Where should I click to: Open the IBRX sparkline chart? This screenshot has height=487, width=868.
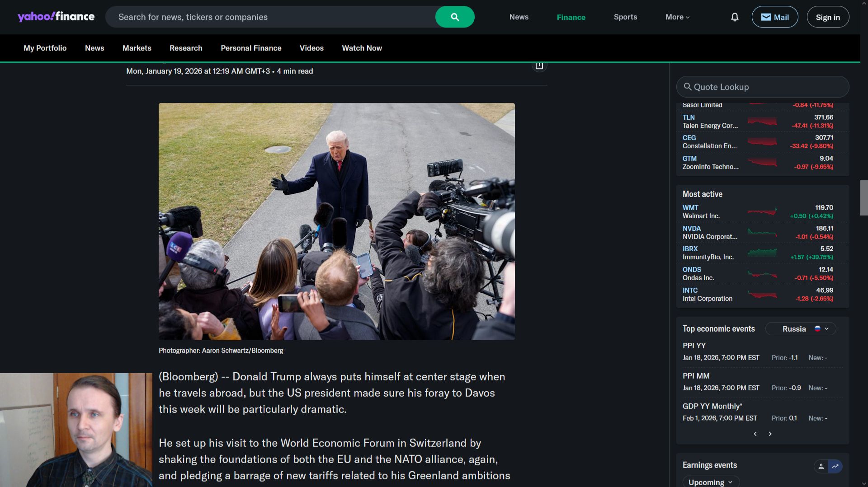tap(762, 253)
